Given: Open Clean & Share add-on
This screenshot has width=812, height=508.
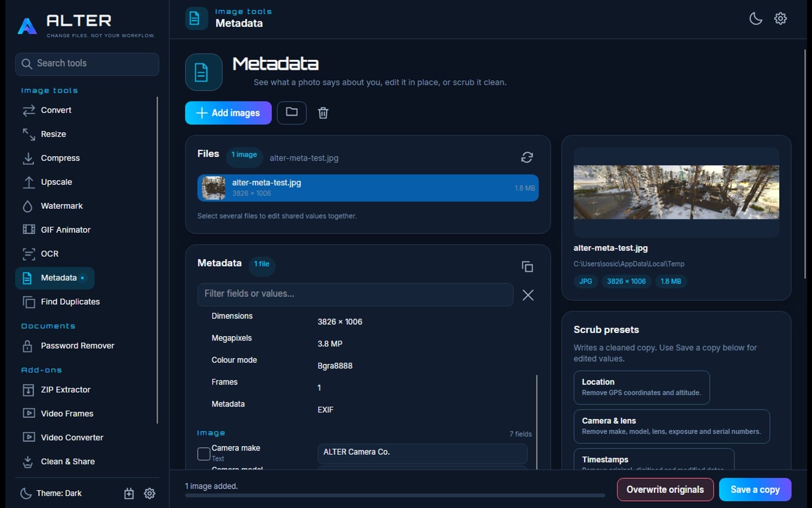Looking at the screenshot, I should pyautogui.click(x=58, y=461).
